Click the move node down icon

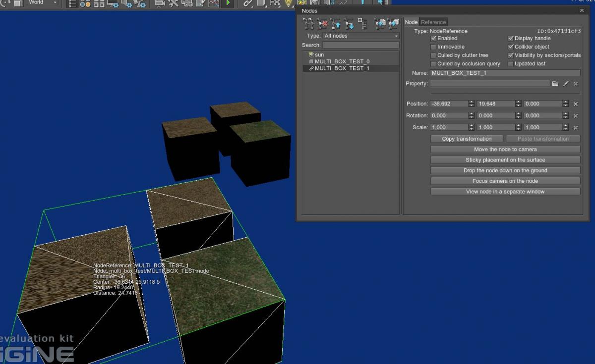[349, 23]
